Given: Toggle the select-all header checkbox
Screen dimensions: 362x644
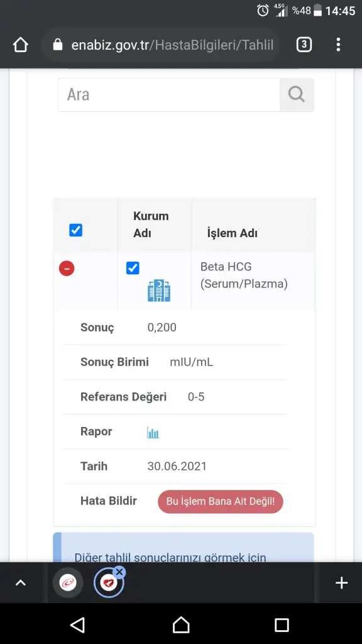Looking at the screenshot, I should click(75, 230).
